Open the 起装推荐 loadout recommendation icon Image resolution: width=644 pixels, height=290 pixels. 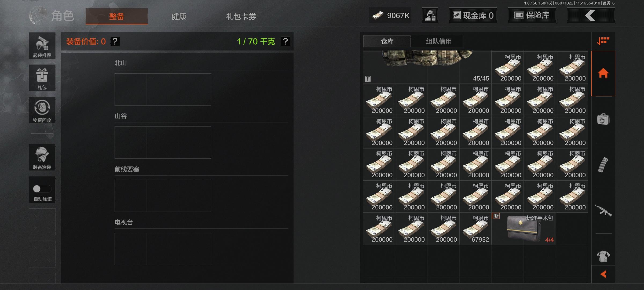pos(42,46)
